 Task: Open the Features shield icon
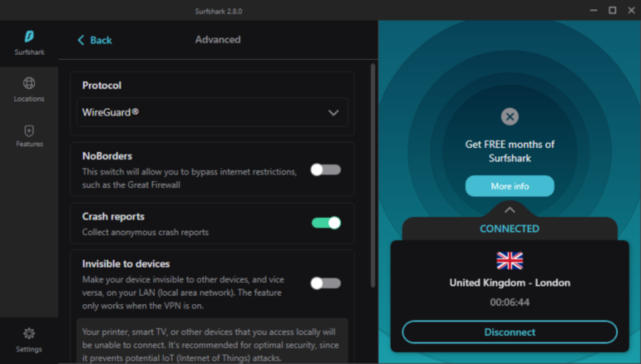point(29,131)
